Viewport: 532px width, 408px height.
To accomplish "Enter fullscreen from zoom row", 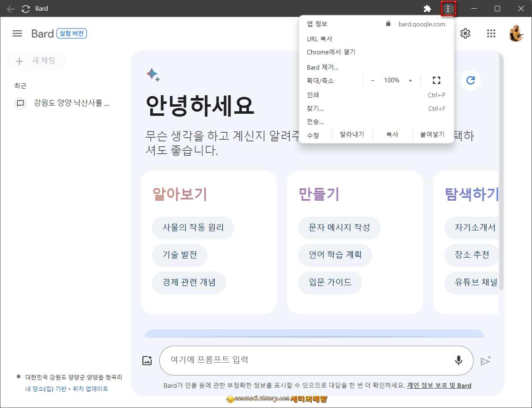I will coord(436,80).
